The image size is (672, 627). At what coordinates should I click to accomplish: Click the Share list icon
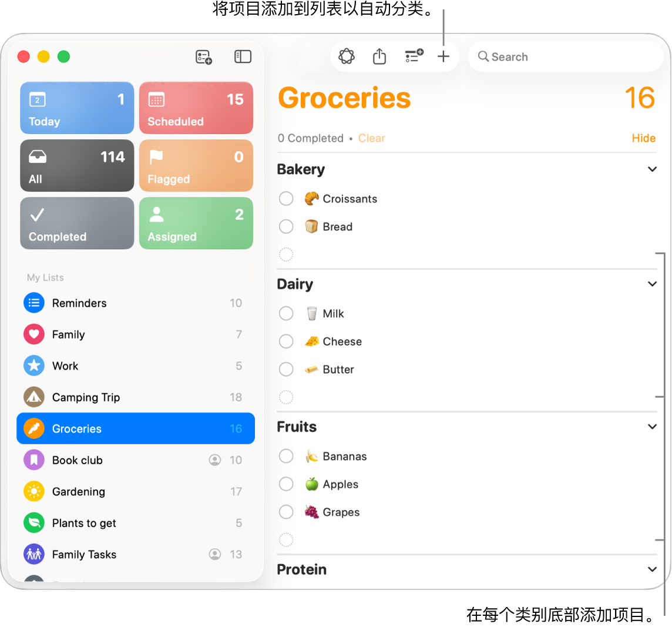click(379, 56)
